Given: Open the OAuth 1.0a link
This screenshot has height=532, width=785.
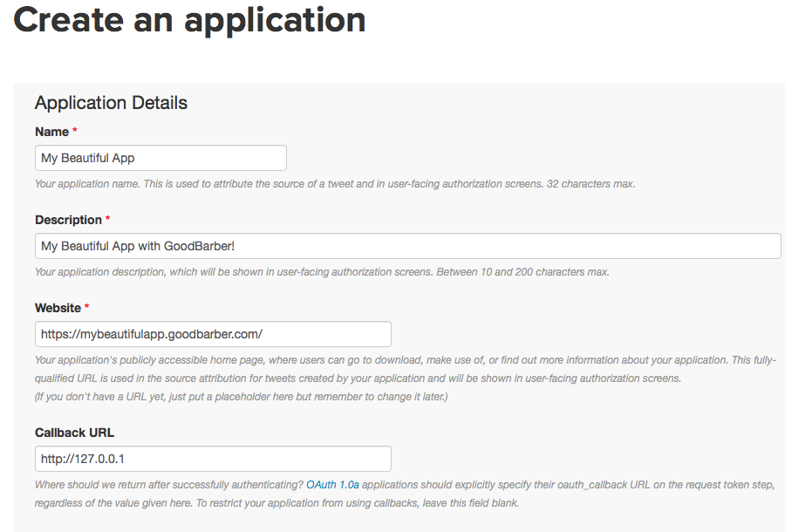Looking at the screenshot, I should coord(332,485).
